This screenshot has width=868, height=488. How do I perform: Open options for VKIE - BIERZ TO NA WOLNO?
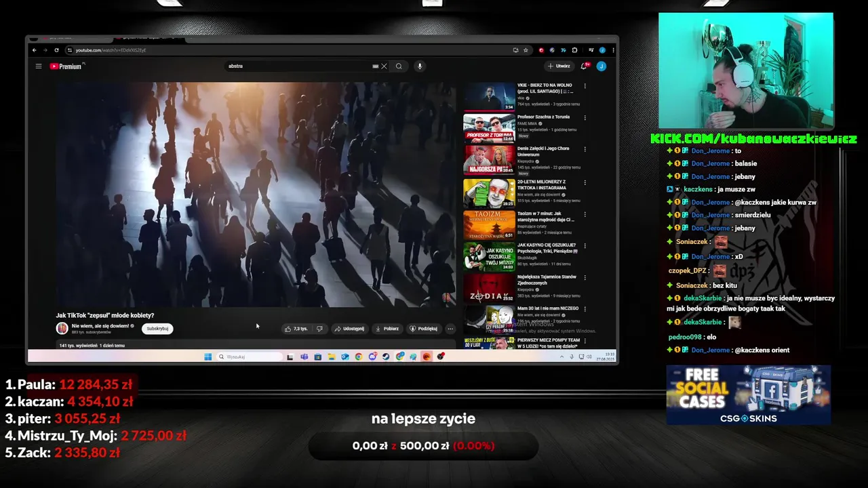[585, 86]
